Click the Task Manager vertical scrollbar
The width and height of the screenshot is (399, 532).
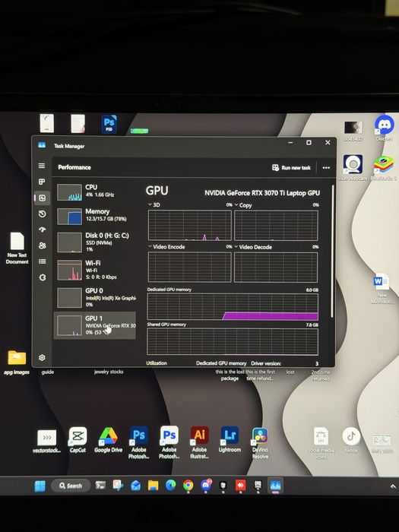pos(333,251)
